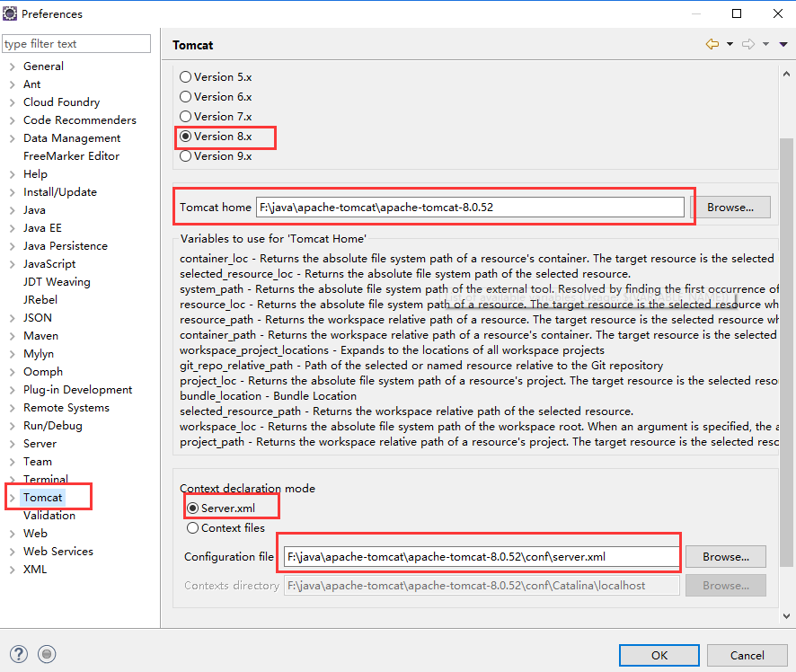This screenshot has width=796, height=672.
Task: Choose Context files declaration mode
Action: pos(192,528)
